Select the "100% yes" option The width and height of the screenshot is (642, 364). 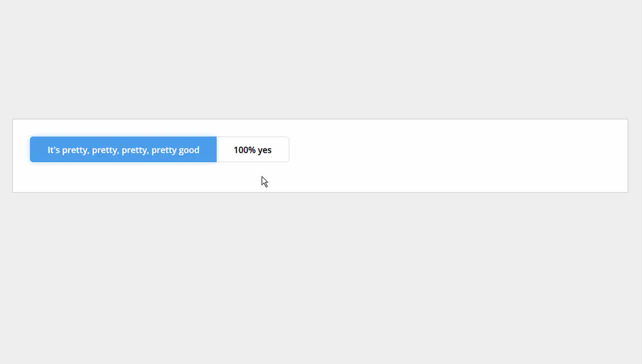tap(252, 150)
